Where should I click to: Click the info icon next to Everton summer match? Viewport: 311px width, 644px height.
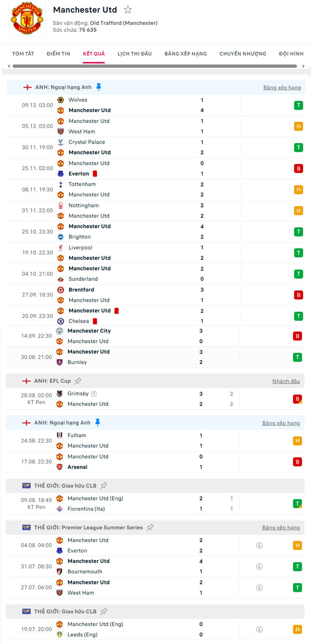[259, 545]
